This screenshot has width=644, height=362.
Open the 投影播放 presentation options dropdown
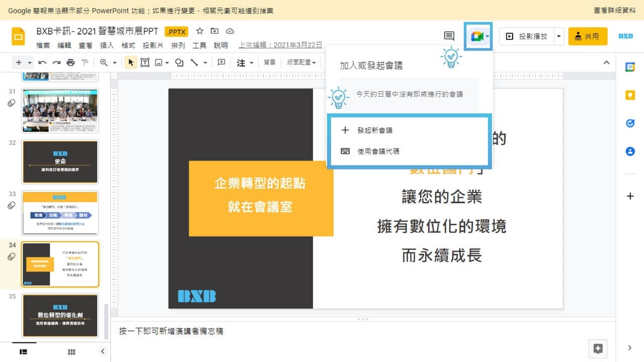click(x=558, y=36)
